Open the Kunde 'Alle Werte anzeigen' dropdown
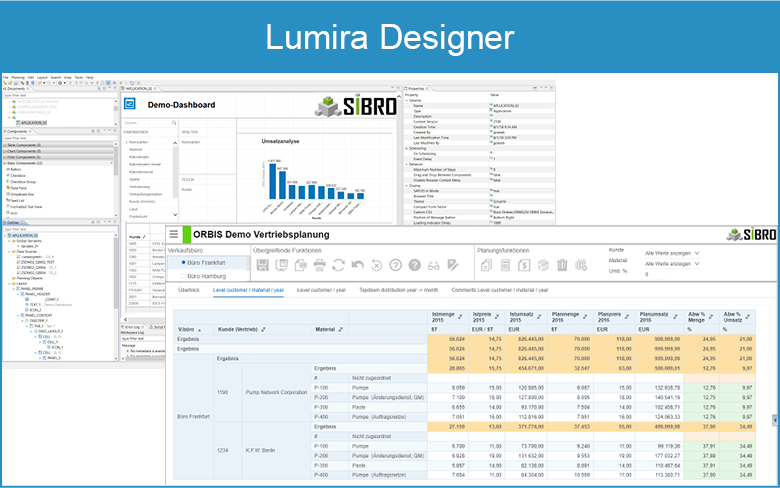780x488 pixels. (672, 253)
